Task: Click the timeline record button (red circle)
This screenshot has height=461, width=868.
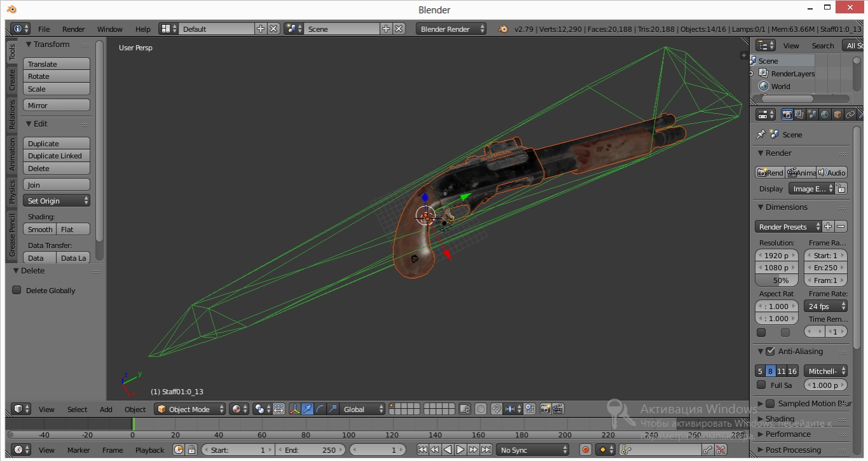Action: click(x=586, y=450)
